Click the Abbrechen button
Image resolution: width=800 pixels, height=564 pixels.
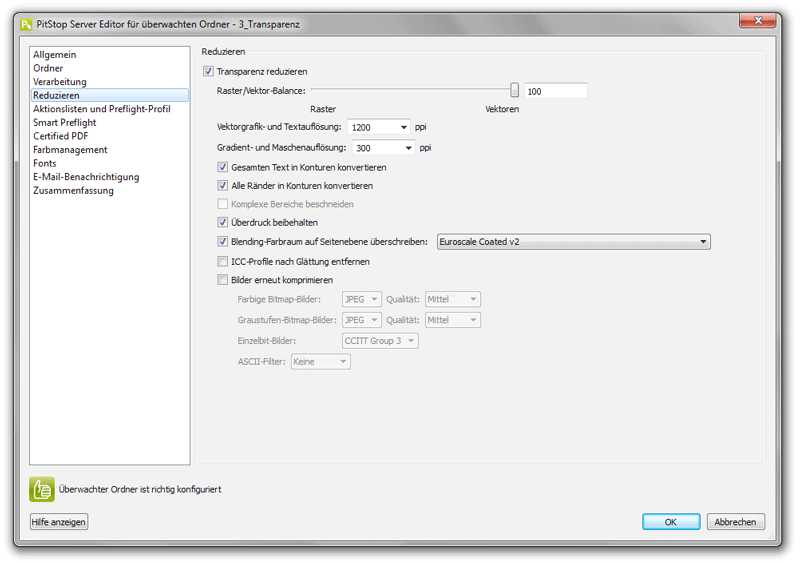click(x=735, y=522)
